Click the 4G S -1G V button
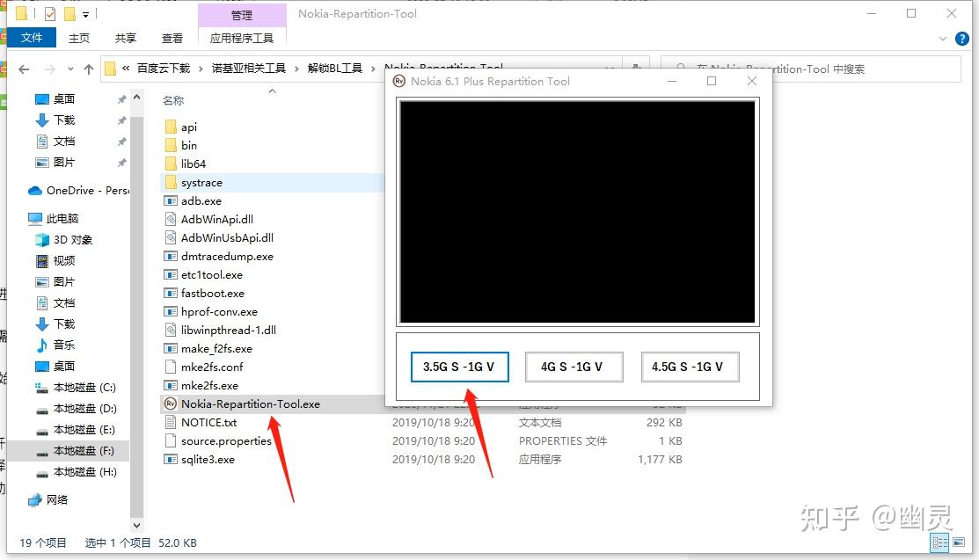The height and width of the screenshot is (560, 979). tap(574, 367)
